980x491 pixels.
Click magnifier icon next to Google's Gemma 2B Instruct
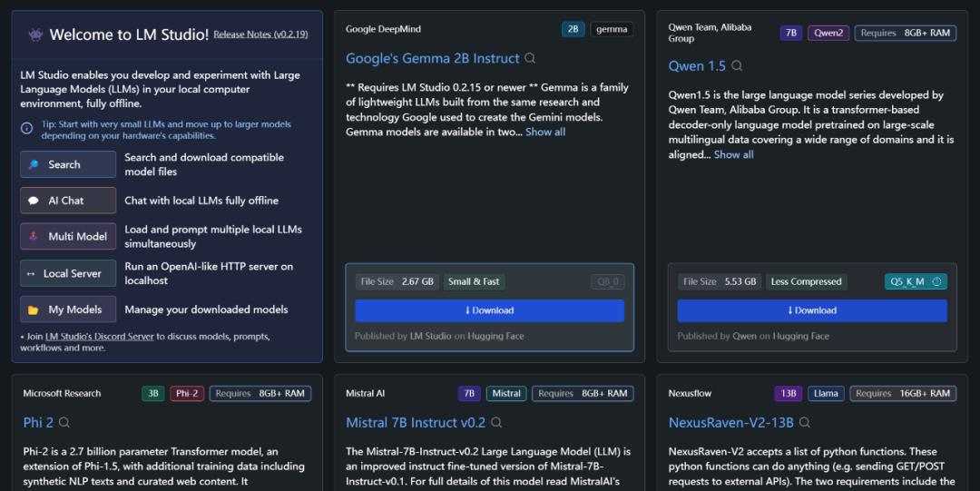[530, 58]
